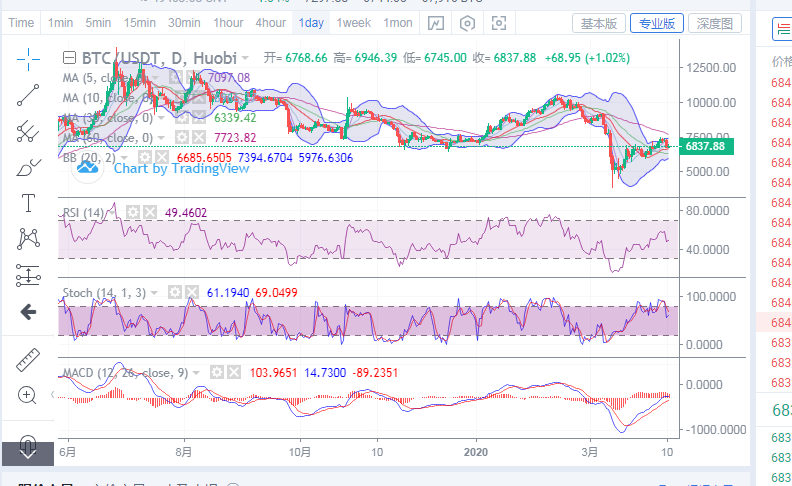Toggle the magnet mode tool

click(x=28, y=445)
